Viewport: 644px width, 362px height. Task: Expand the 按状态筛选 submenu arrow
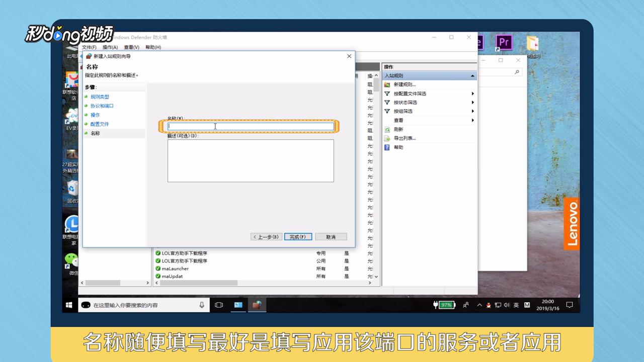472,102
